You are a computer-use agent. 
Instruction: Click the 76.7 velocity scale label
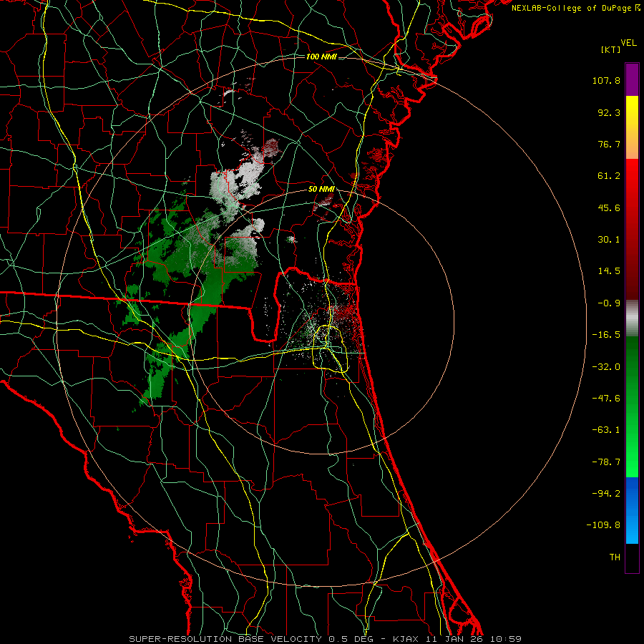point(609,144)
